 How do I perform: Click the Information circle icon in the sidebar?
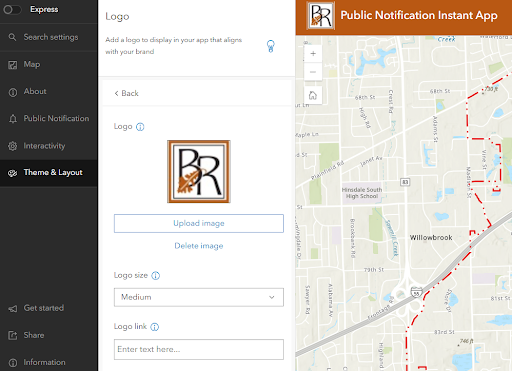(13, 363)
